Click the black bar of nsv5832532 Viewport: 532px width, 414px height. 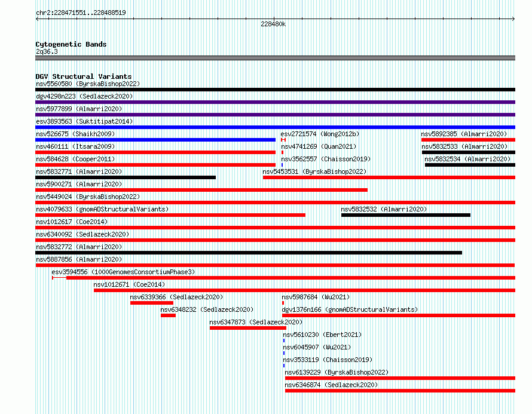click(406, 215)
